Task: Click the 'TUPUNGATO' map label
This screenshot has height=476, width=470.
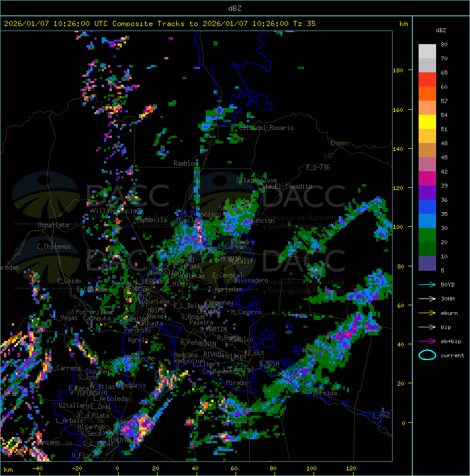Action: coord(92,393)
